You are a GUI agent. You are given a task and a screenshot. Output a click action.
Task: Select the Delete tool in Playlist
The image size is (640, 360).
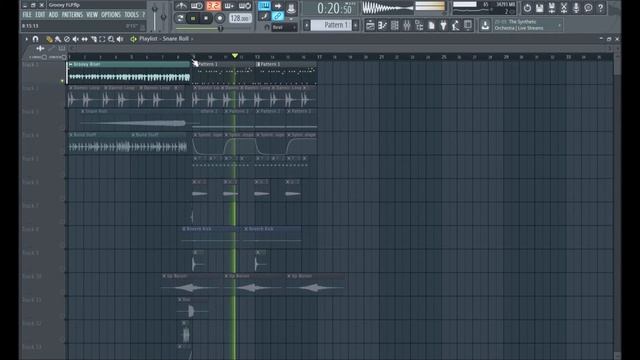[67, 39]
